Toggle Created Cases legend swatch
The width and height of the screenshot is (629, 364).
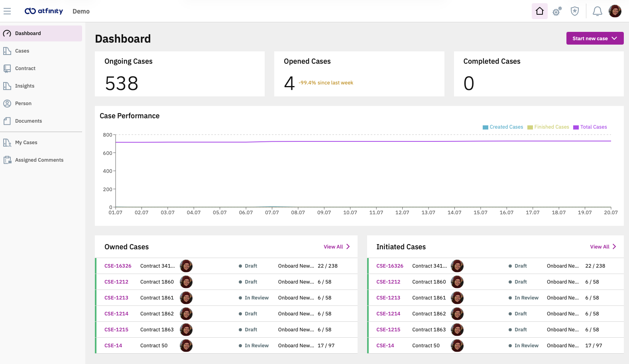[486, 127]
